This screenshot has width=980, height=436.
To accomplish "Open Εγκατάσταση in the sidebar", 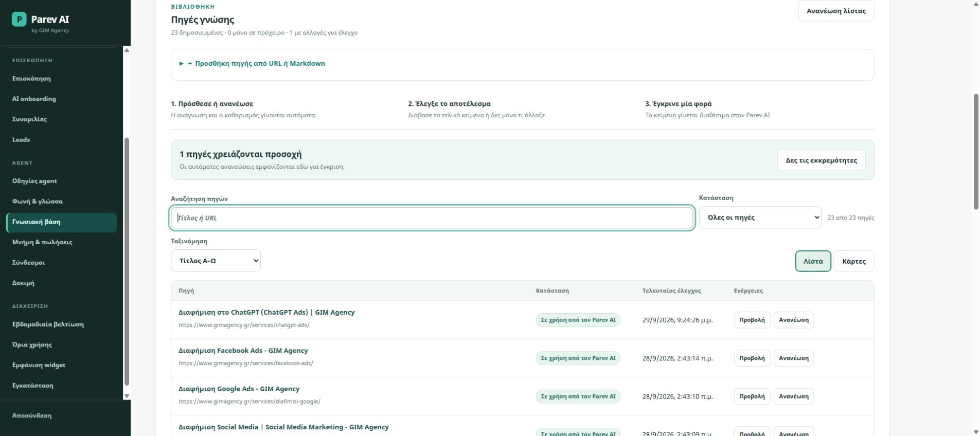I will tap(33, 386).
